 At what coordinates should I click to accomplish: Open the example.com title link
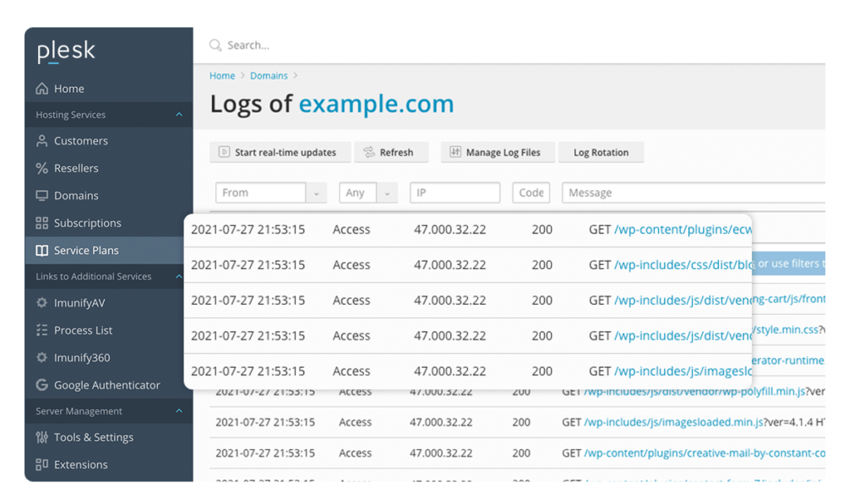[376, 104]
